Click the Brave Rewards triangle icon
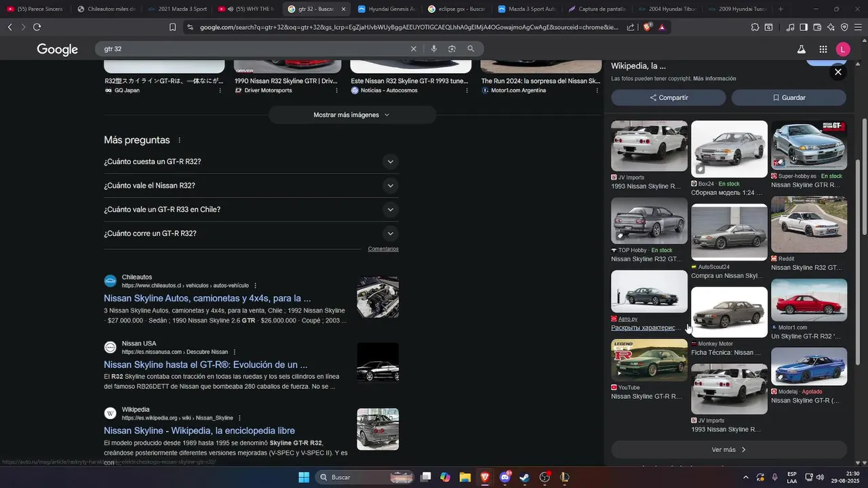The image size is (868, 488). [x=662, y=27]
